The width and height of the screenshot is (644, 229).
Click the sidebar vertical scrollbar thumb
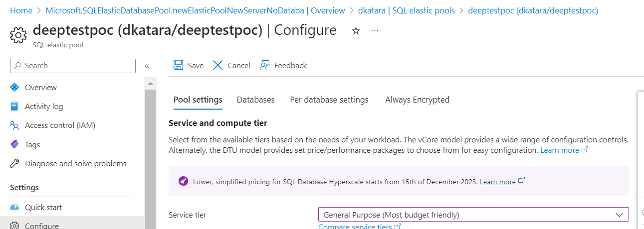(x=150, y=159)
